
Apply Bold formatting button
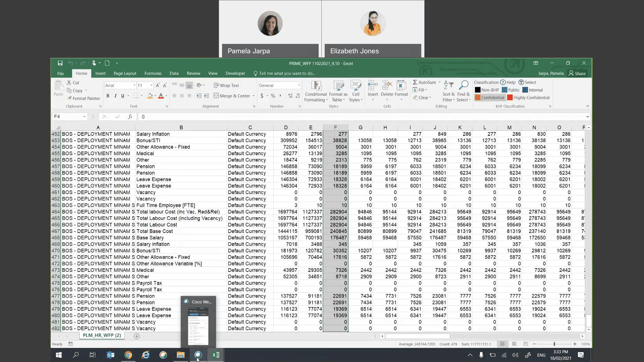108,96
